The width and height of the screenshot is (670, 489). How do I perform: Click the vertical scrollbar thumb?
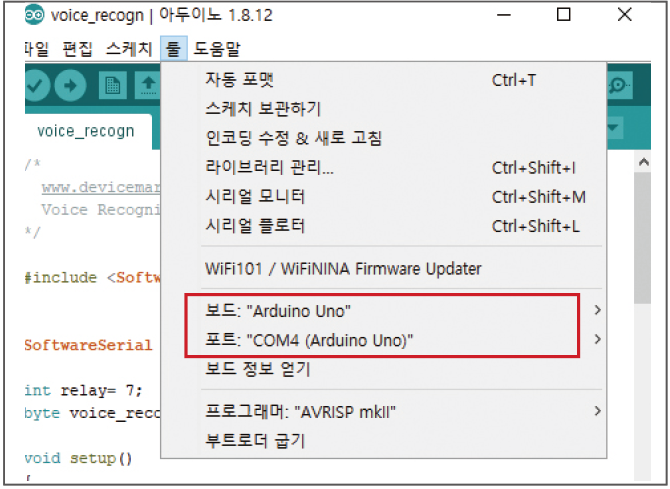click(x=643, y=238)
